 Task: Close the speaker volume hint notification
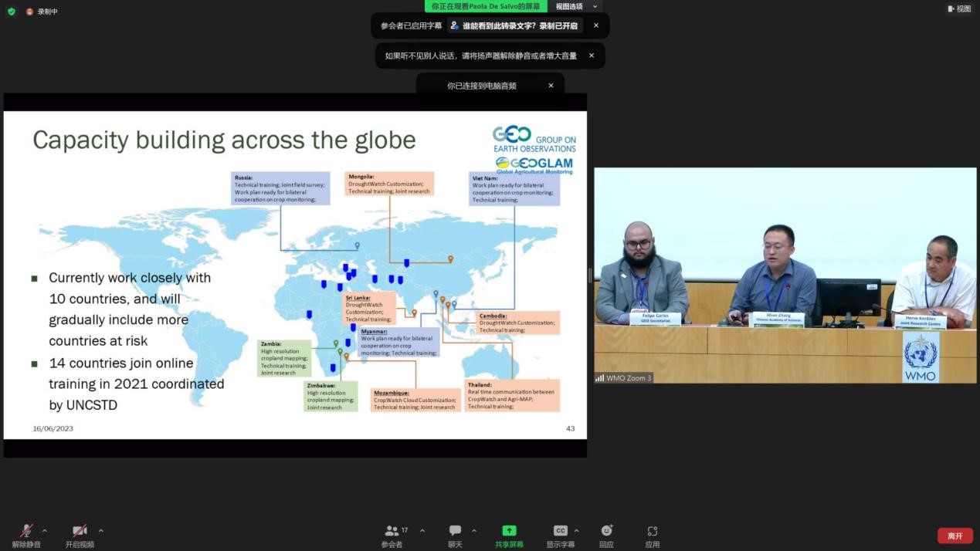click(x=592, y=56)
